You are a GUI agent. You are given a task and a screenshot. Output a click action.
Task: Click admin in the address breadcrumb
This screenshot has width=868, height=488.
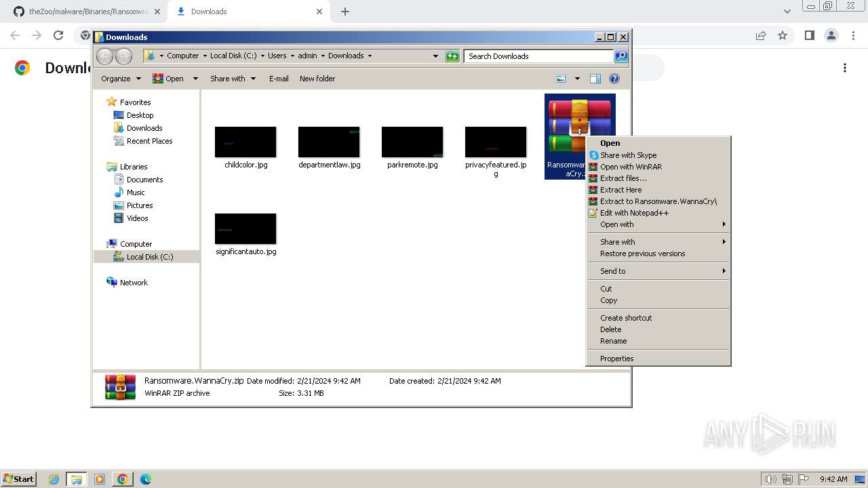(307, 56)
